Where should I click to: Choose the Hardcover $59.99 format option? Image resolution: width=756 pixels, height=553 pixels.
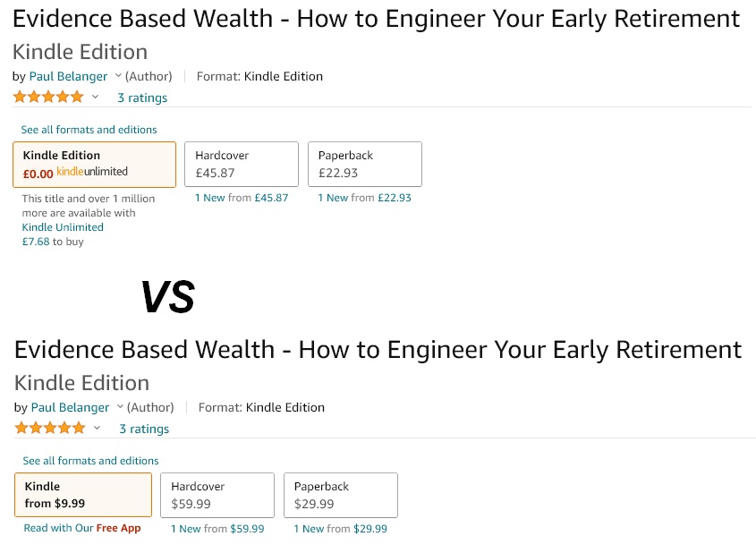[217, 495]
